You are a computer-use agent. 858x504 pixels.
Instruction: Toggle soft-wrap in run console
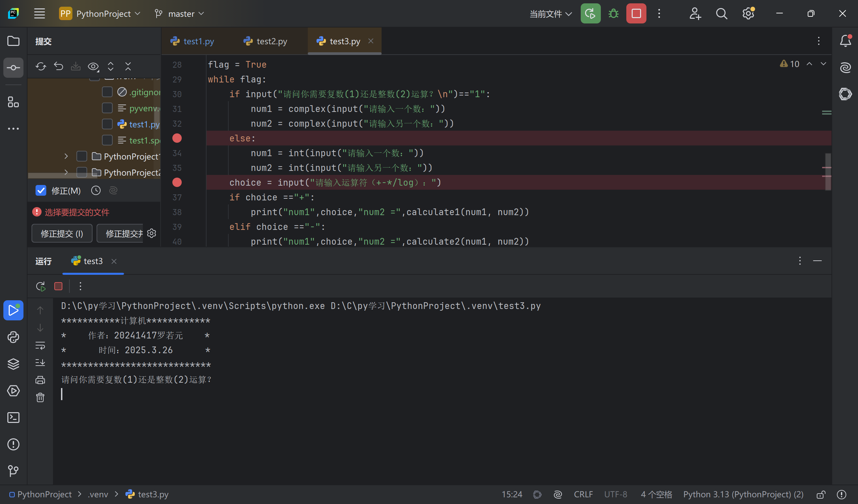(40, 345)
